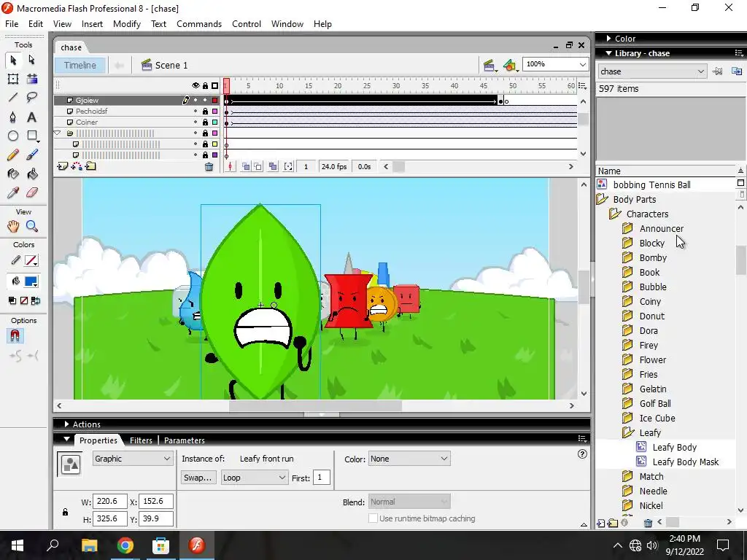The height and width of the screenshot is (560, 747).
Task: Select the Gradient Transform tool
Action: click(x=32, y=79)
